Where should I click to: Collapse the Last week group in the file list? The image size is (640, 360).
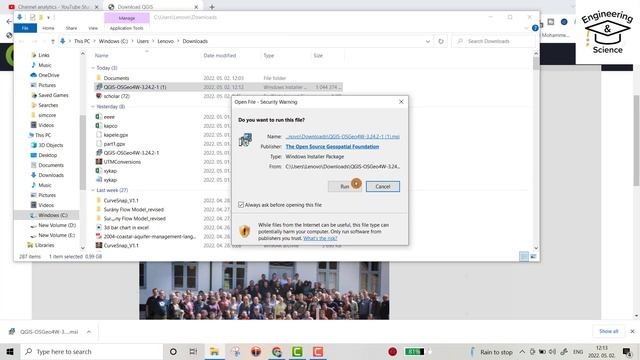[x=93, y=190]
